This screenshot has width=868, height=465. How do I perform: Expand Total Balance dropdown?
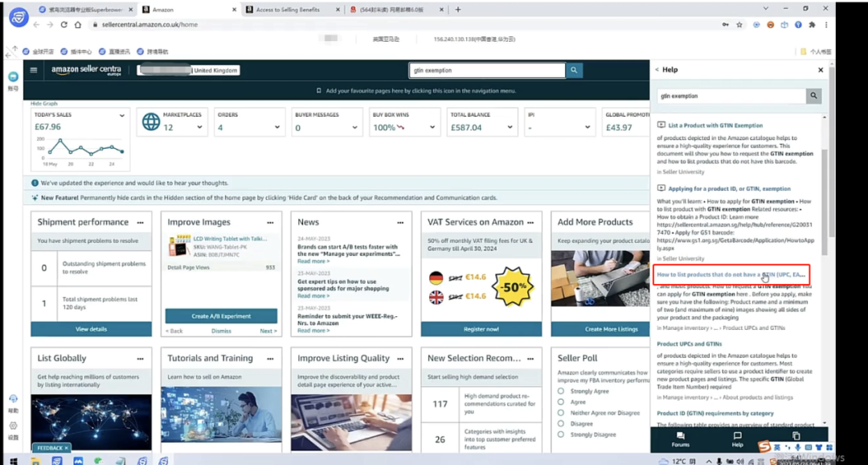point(510,127)
